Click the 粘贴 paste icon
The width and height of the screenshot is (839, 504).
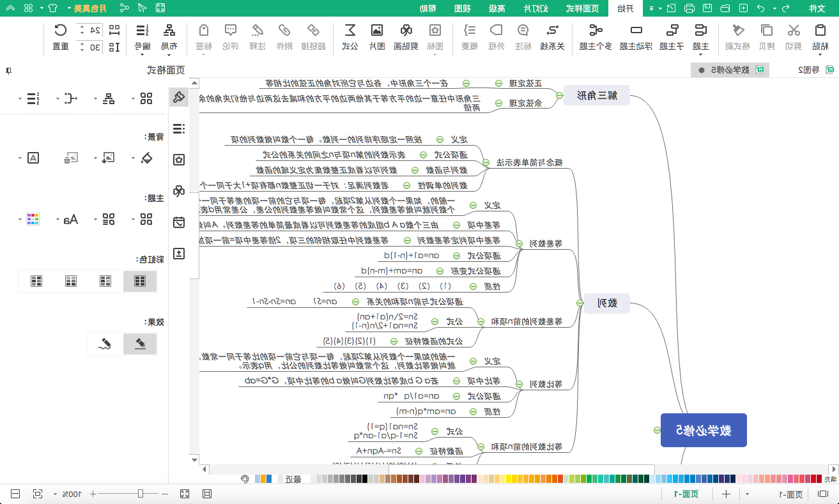tap(820, 30)
